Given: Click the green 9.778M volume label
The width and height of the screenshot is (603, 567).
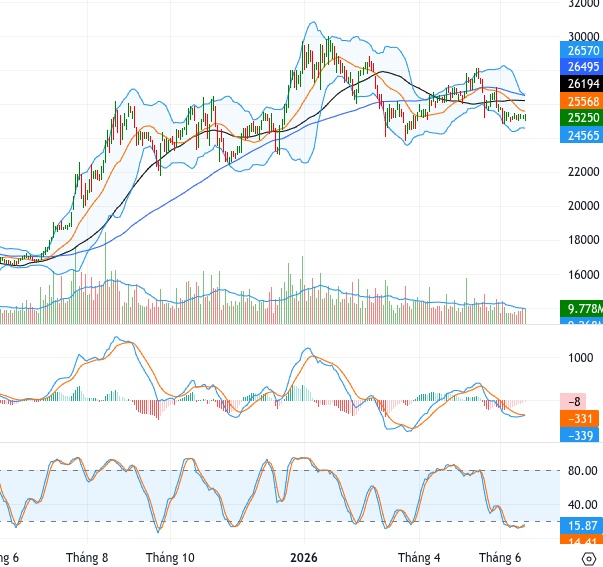Looking at the screenshot, I should (x=581, y=309).
